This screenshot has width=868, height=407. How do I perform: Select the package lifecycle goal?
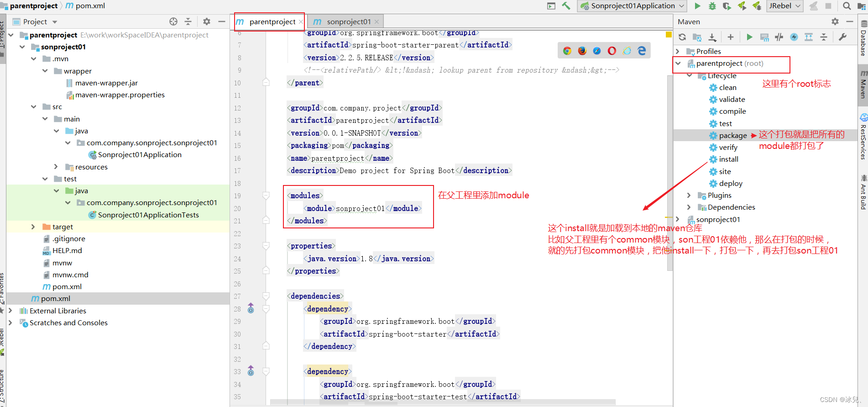[733, 136]
